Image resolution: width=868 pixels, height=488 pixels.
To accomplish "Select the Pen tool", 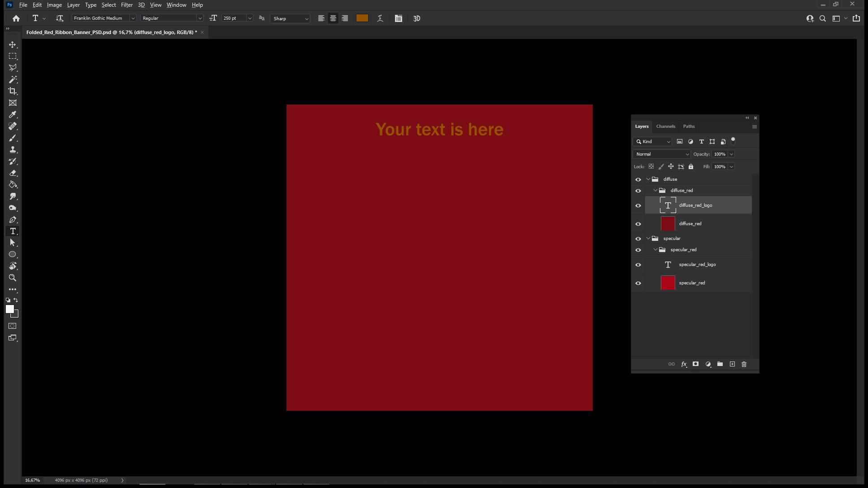I will pos(13,220).
